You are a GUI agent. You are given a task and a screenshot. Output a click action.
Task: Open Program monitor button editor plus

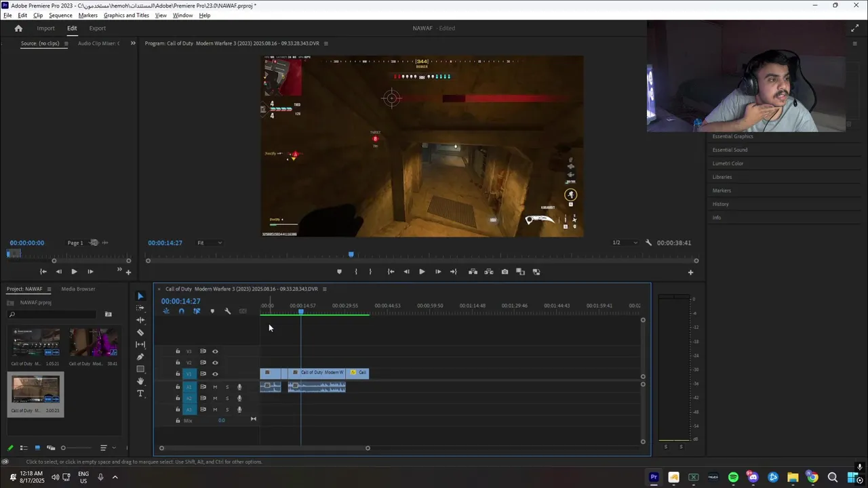(690, 272)
